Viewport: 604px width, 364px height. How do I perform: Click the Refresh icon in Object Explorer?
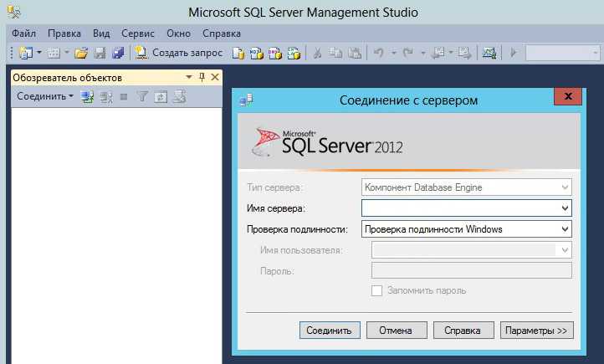(161, 97)
